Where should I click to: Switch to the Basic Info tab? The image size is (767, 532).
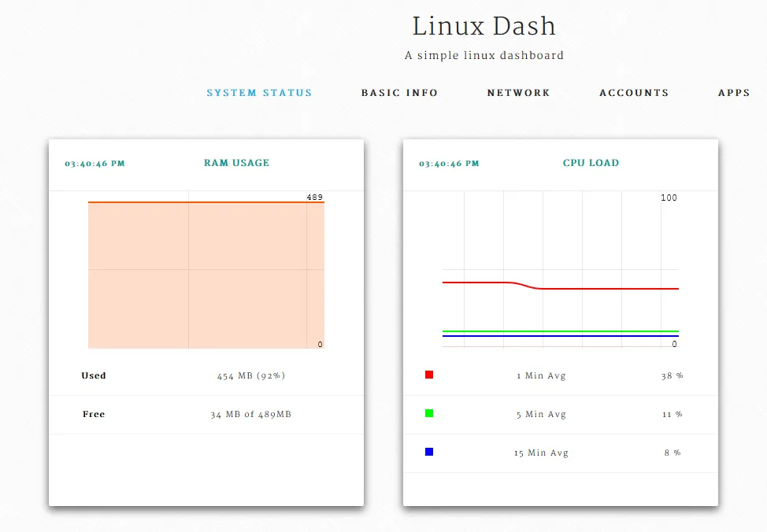399,93
